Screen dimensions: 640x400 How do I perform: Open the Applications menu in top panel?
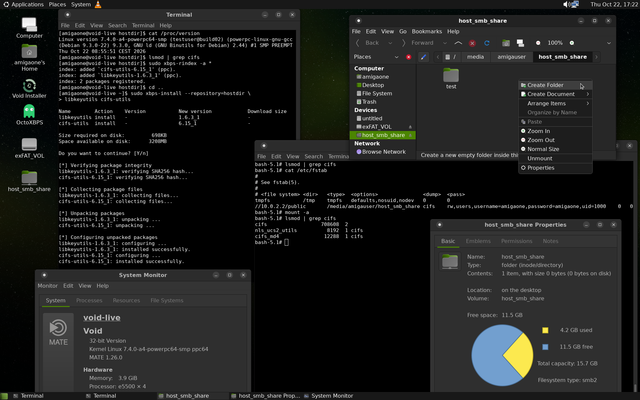[x=23, y=4]
